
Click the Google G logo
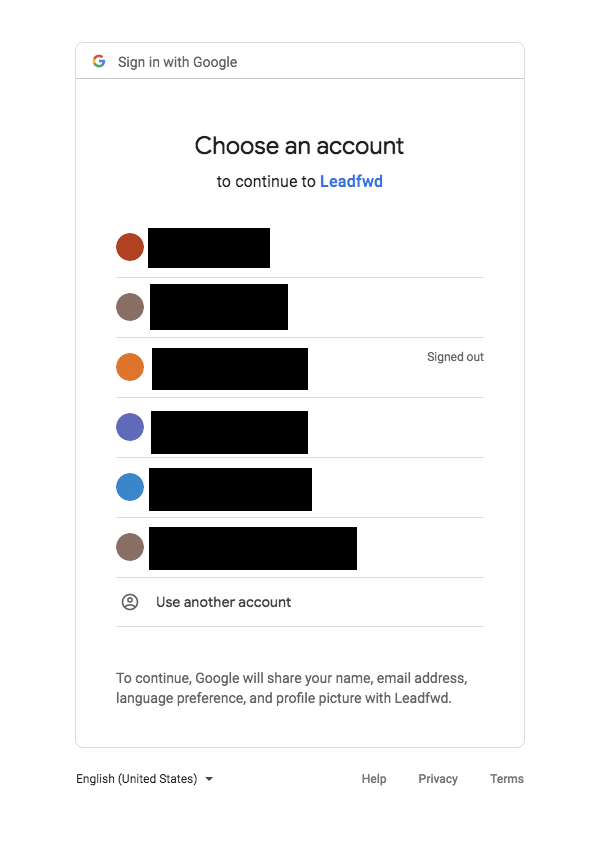[99, 61]
